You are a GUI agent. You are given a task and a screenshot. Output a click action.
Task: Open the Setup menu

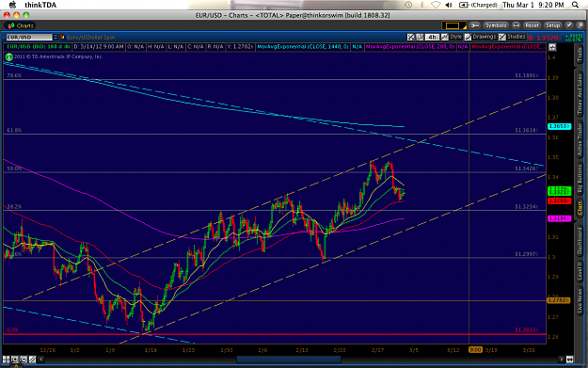click(552, 25)
